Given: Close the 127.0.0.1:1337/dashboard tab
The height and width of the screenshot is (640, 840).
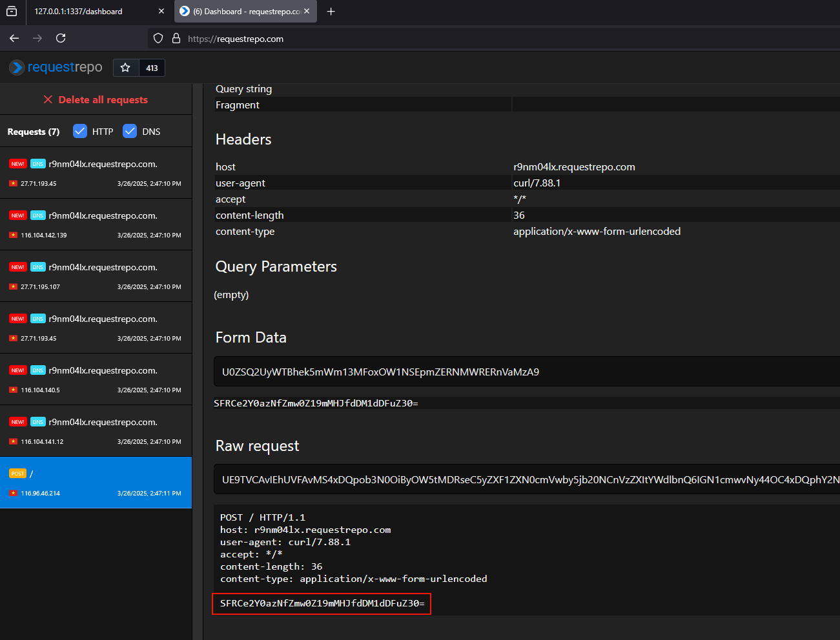Looking at the screenshot, I should [x=161, y=12].
